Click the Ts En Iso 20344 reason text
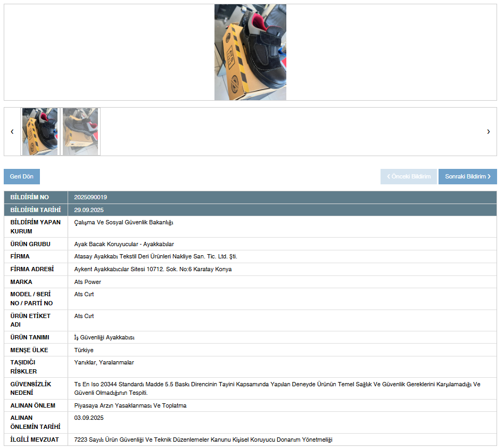This screenshot has width=504, height=447. pyautogui.click(x=277, y=389)
